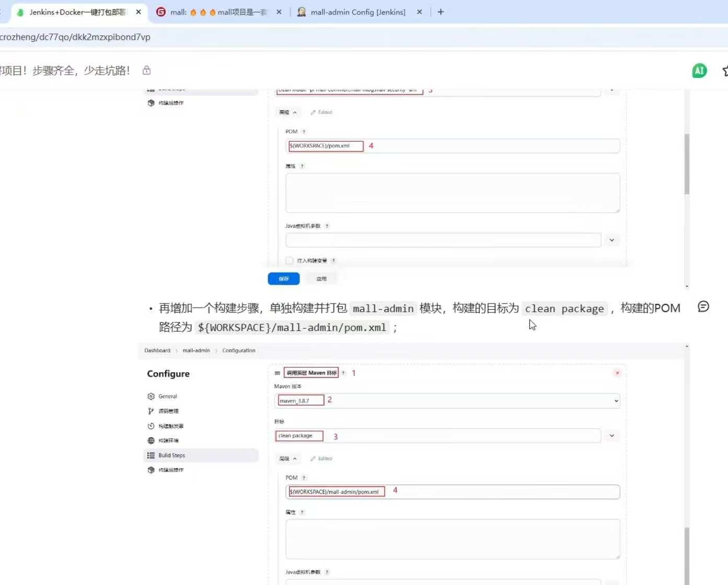Click POM help icon in first Jenkins screenshot
Viewport: 728px width, 585px height.
304,132
